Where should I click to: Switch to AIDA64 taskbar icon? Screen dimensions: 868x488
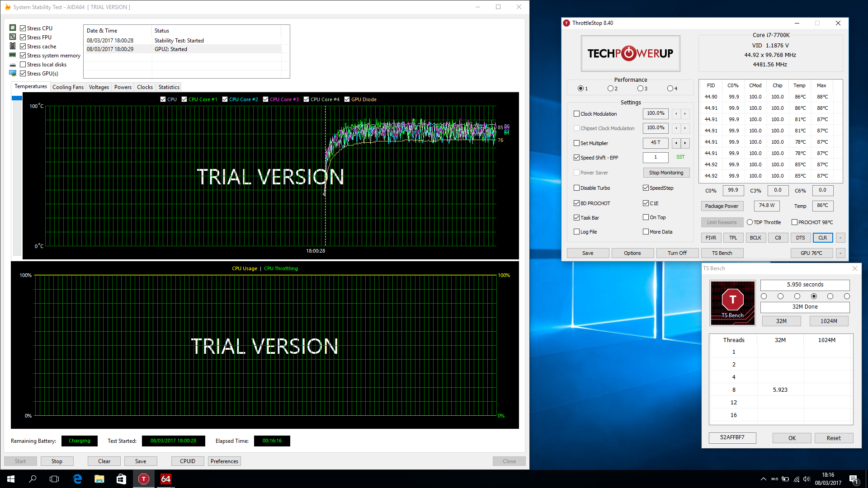coord(165,479)
